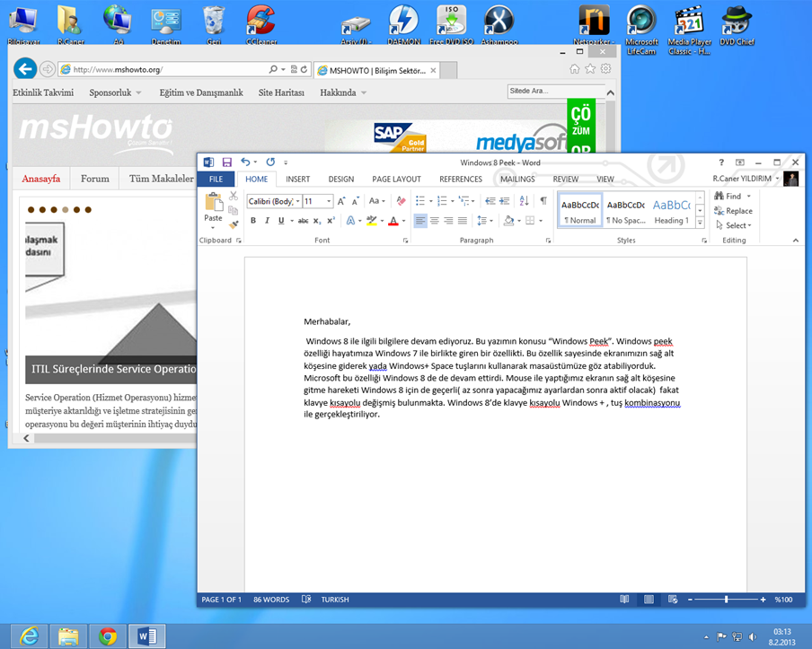
Task: Toggle Bold formatting
Action: (253, 221)
